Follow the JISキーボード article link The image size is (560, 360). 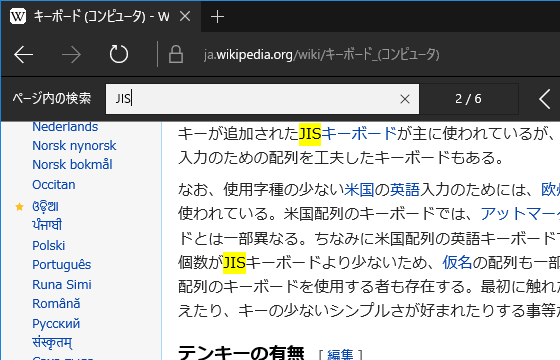348,134
